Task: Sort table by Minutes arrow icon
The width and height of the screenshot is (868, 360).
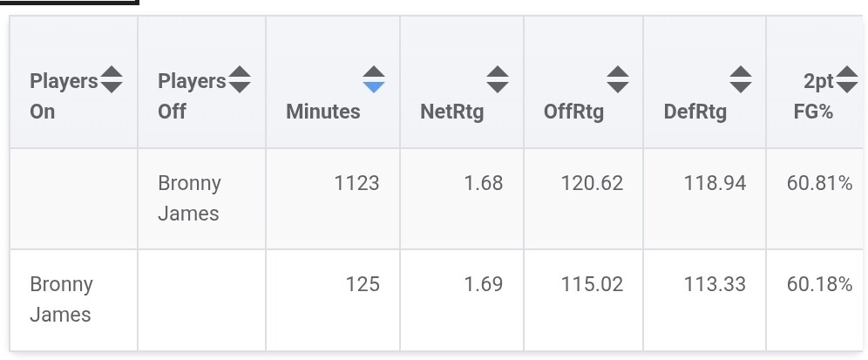Action: [374, 79]
